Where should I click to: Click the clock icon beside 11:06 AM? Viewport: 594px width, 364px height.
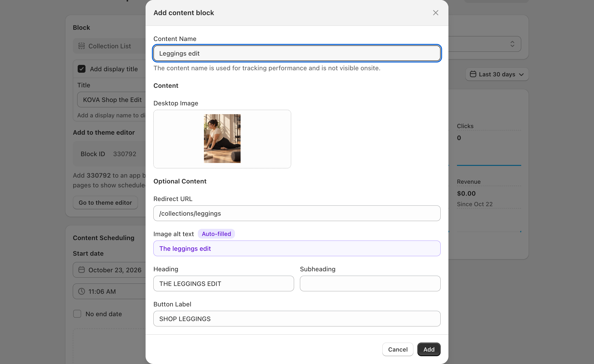pos(81,291)
